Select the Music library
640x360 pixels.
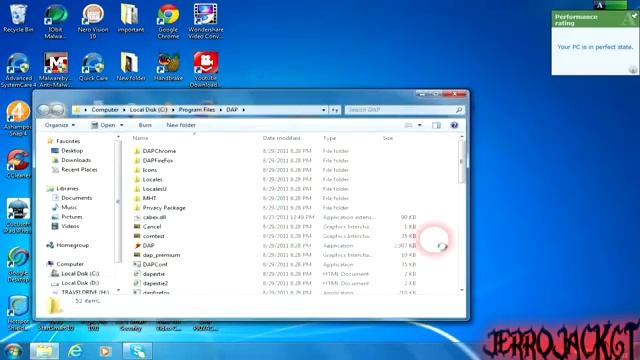[64, 207]
